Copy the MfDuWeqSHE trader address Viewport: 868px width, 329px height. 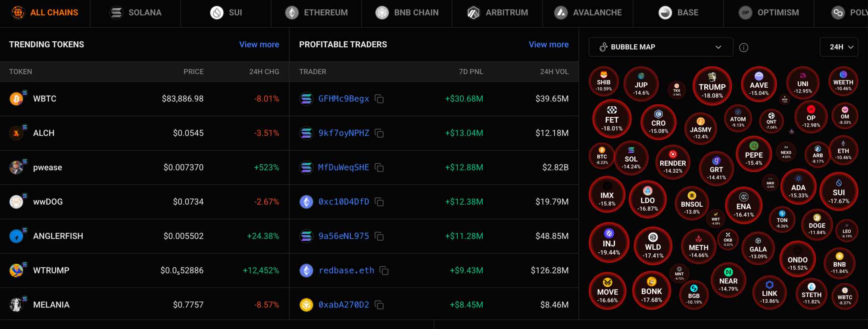[x=379, y=168]
